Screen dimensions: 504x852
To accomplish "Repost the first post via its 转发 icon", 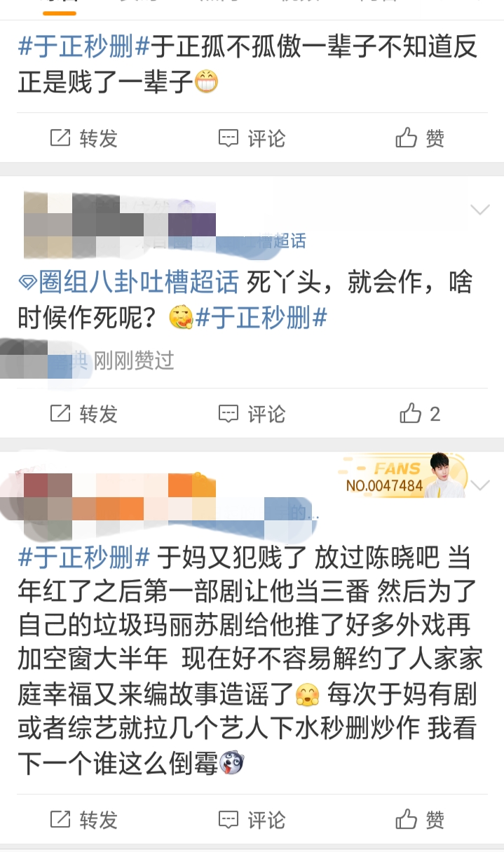I will pyautogui.click(x=83, y=138).
